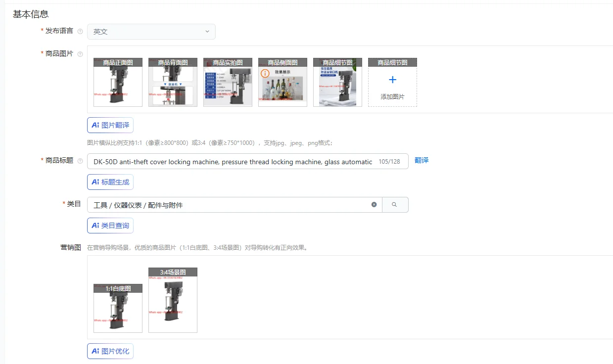Click the AI 图片翻译 button
The height and width of the screenshot is (364, 613).
click(x=110, y=125)
